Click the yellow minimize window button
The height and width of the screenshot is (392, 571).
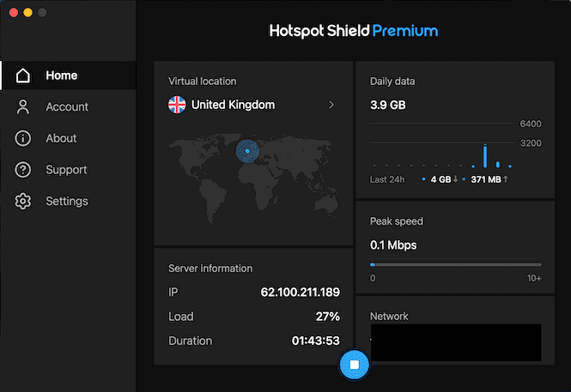pyautogui.click(x=27, y=13)
